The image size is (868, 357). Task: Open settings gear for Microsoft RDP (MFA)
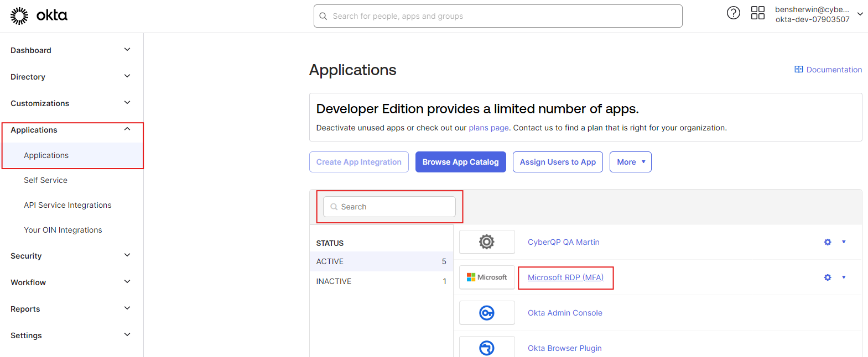pyautogui.click(x=828, y=277)
